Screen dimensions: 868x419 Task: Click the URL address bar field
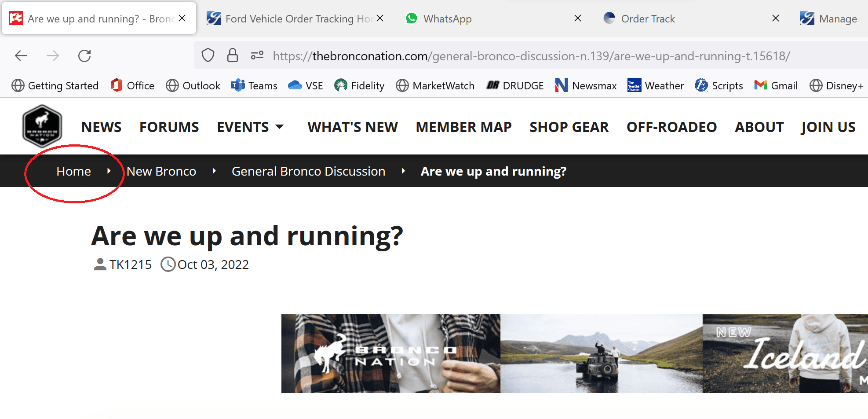[531, 56]
